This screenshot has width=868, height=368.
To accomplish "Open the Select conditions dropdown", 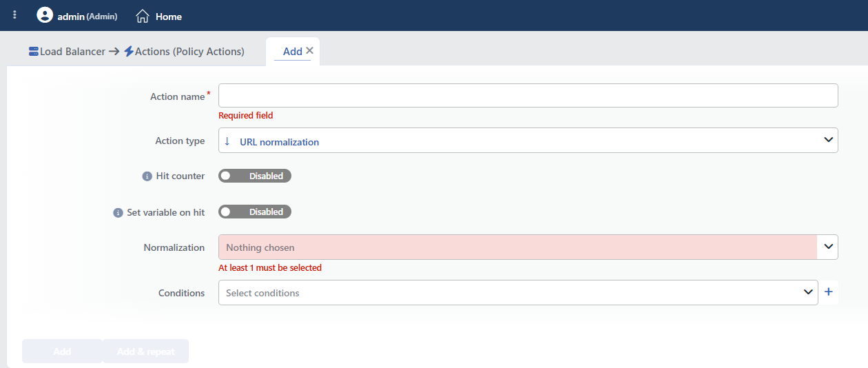I will pyautogui.click(x=518, y=292).
